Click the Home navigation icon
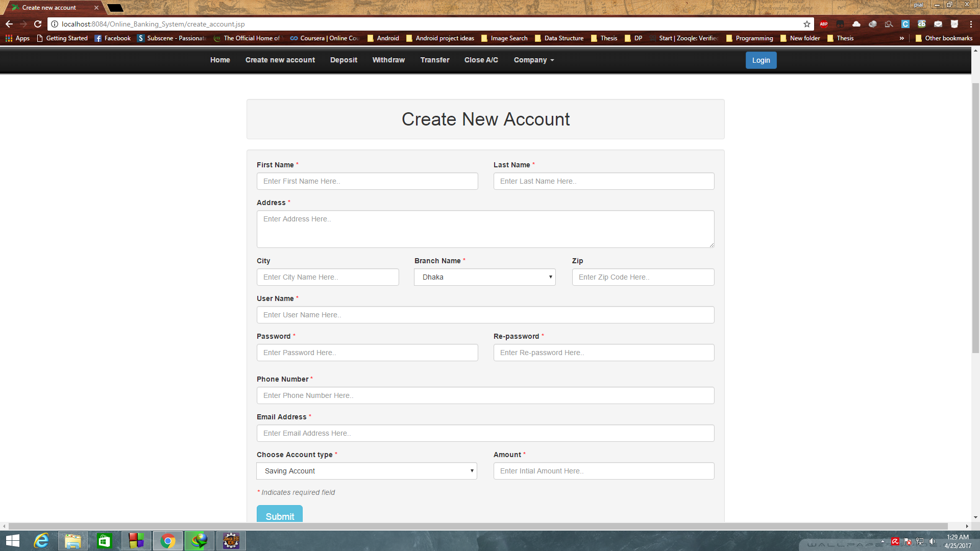Screen dimensions: 980x551 [x=219, y=60]
